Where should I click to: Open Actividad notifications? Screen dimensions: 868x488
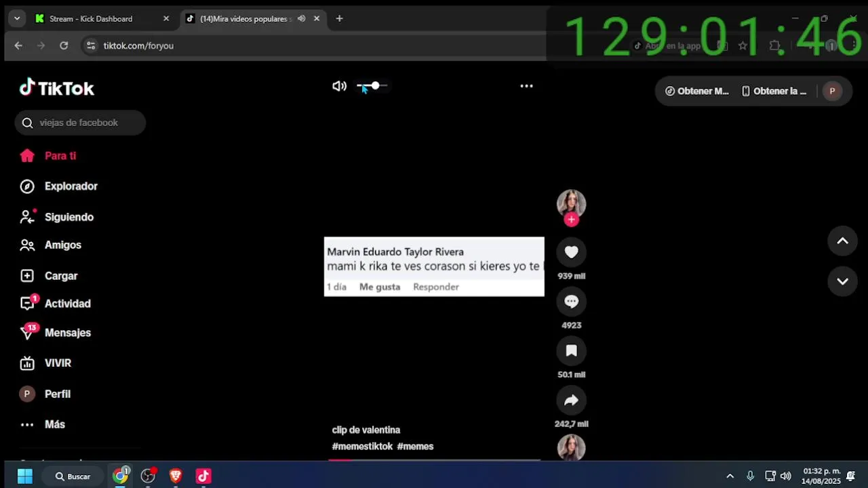click(x=56, y=304)
